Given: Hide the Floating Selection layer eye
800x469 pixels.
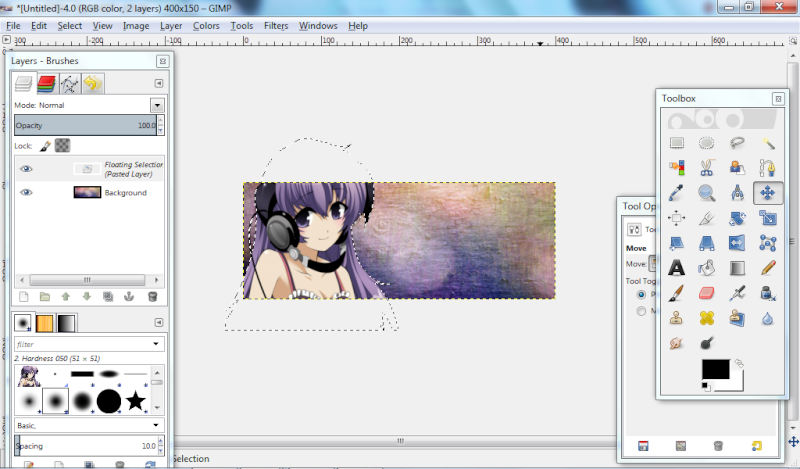Looking at the screenshot, I should click(x=26, y=169).
